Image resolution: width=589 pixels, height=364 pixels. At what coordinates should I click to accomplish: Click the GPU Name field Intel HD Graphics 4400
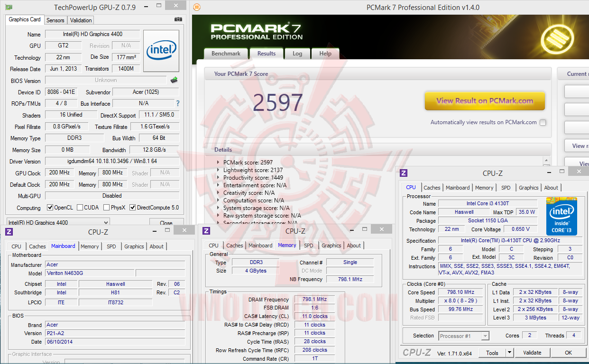[x=92, y=34]
